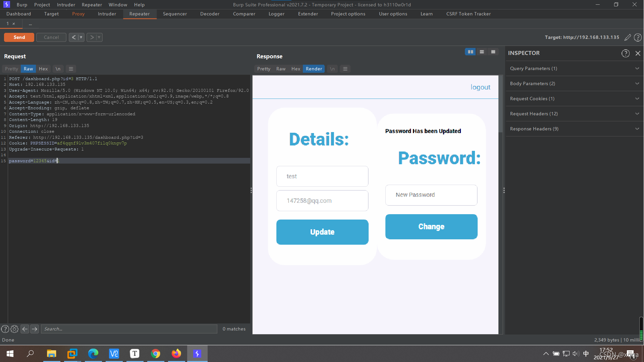Open the Project menu
This screenshot has width=644, height=362.
click(42, 5)
